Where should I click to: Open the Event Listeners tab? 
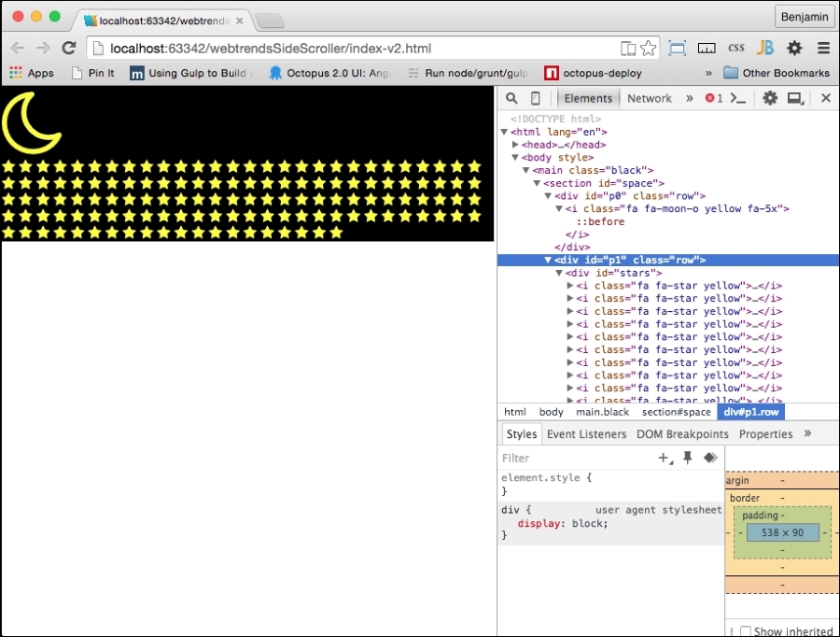tap(589, 433)
